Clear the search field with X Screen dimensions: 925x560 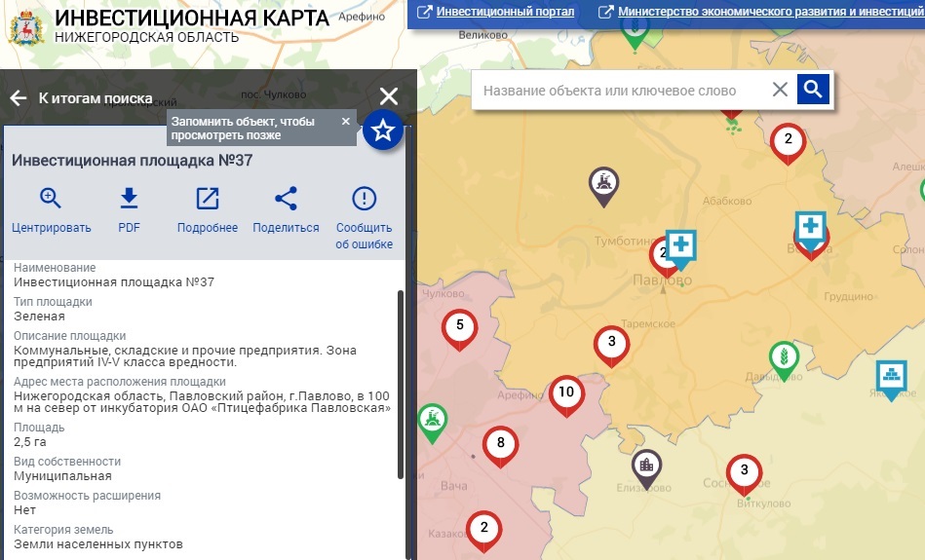(x=780, y=90)
